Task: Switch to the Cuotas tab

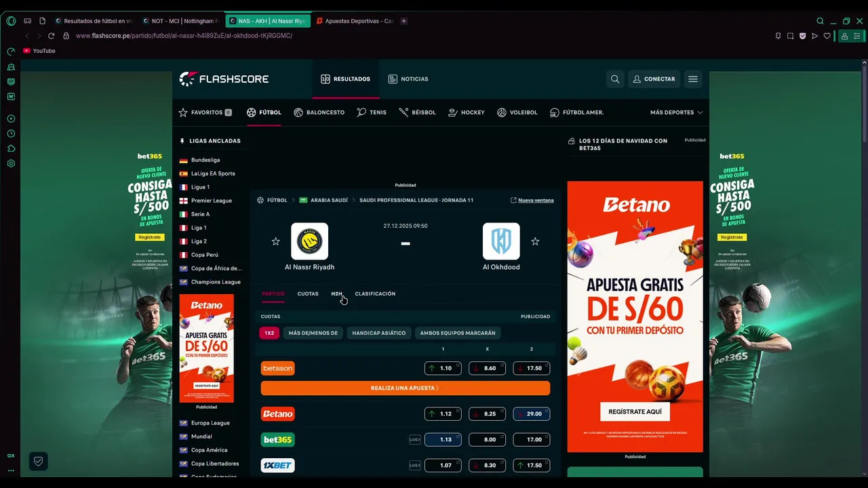Action: 308,294
